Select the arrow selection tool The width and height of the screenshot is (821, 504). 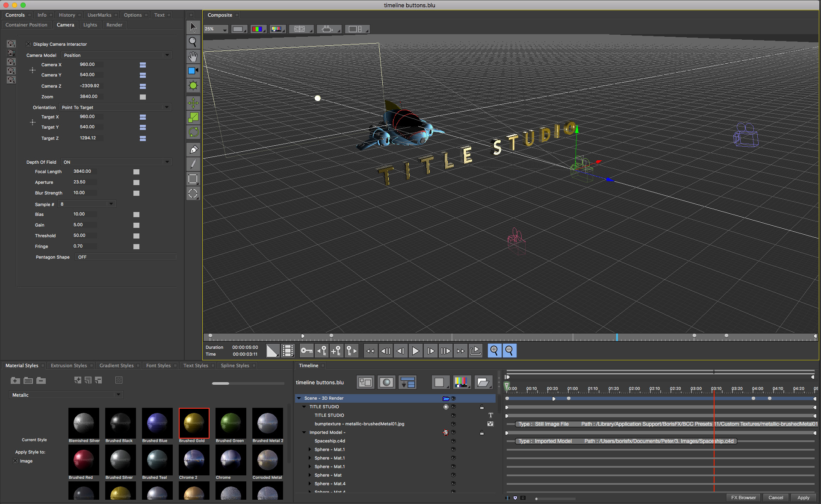[193, 27]
